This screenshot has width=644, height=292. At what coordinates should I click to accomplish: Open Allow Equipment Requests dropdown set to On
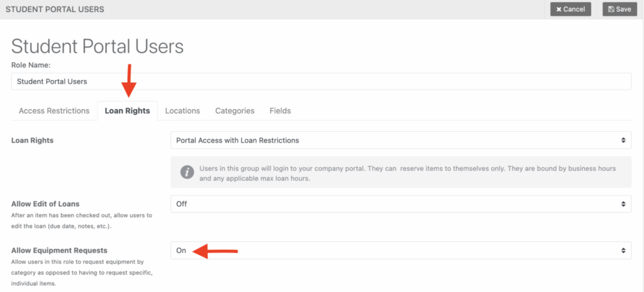tap(401, 250)
